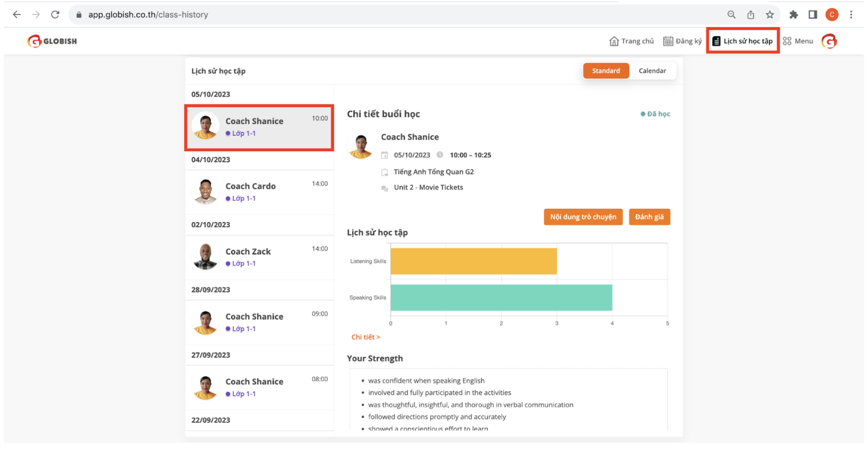
Task: Select Coach Cardo 14:00 class
Action: click(259, 192)
